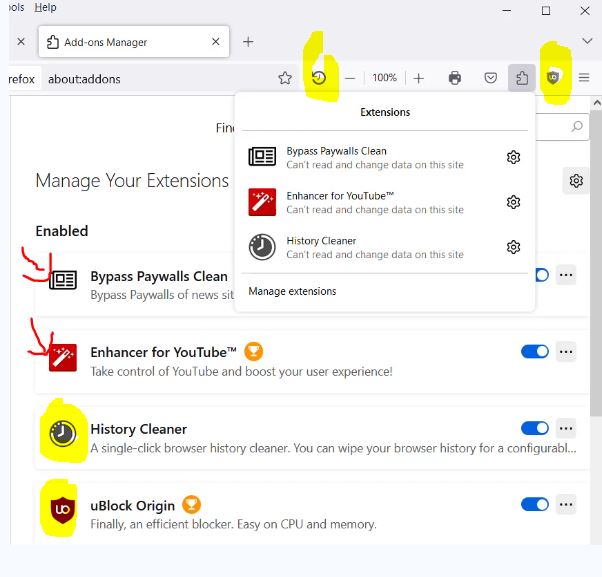Viewport: 602px width, 577px height.
Task: Open History Cleaner extension details title
Action: (139, 429)
